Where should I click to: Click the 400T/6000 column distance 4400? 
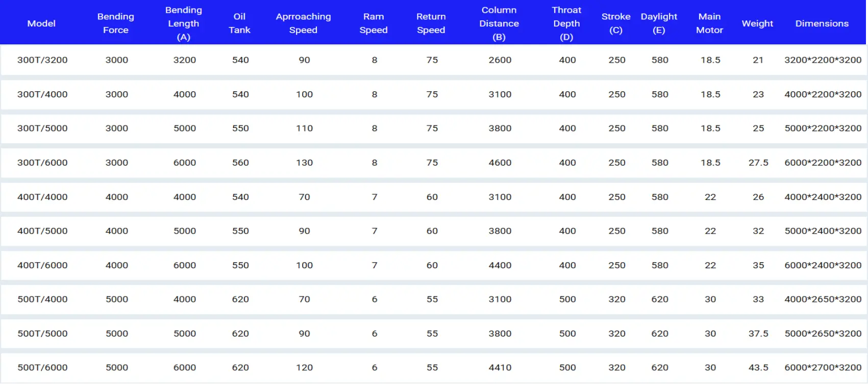pos(500,265)
